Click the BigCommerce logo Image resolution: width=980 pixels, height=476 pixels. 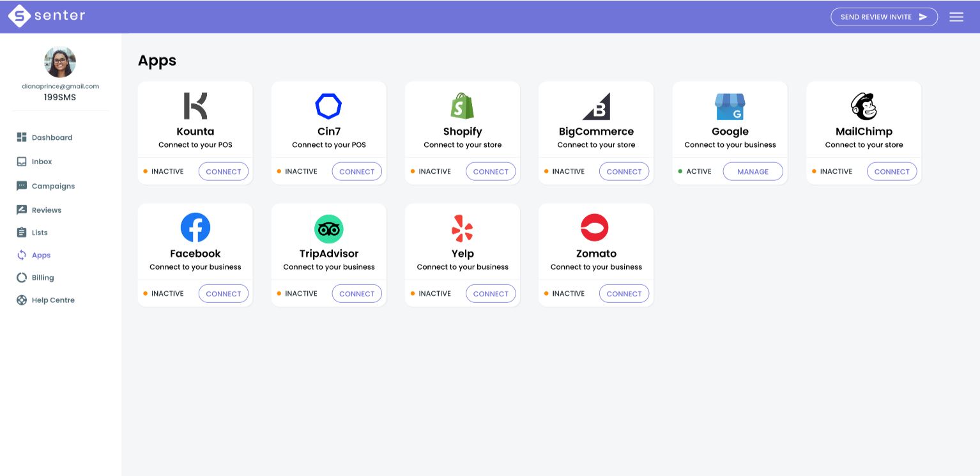pos(596,106)
